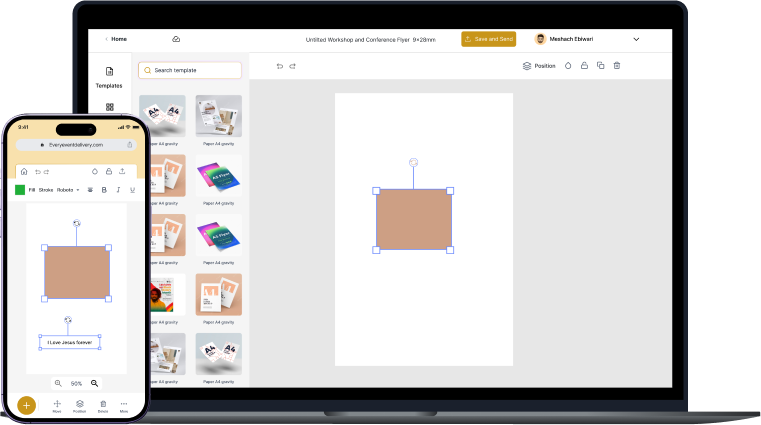Click the trash delete icon in desktop toolbar

(x=617, y=66)
